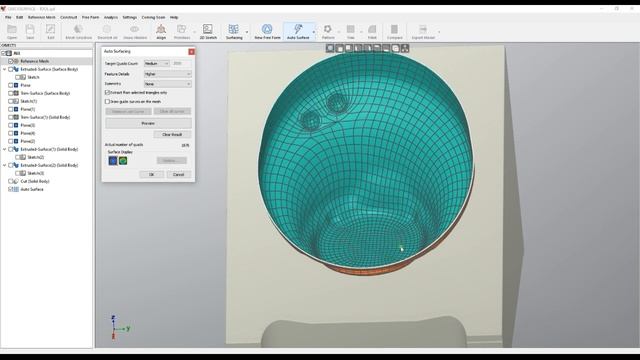Click the Exit toolbar icon
The height and width of the screenshot is (360, 640).
point(51,29)
